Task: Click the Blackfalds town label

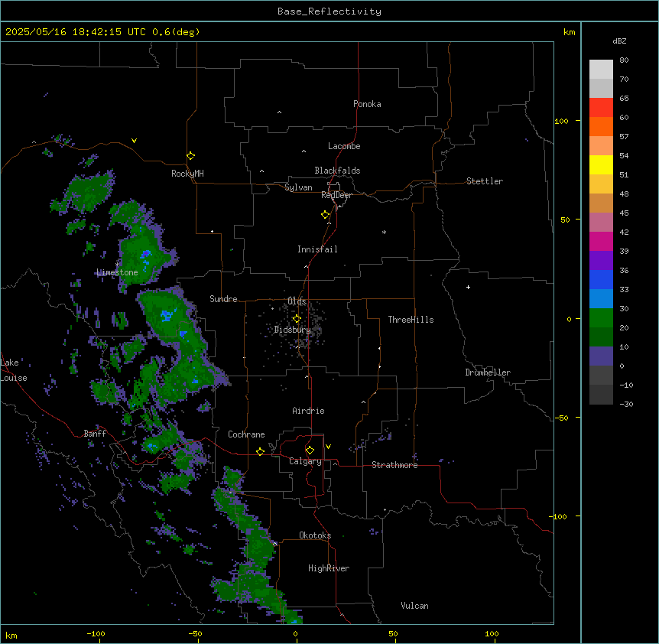Action: coord(337,171)
